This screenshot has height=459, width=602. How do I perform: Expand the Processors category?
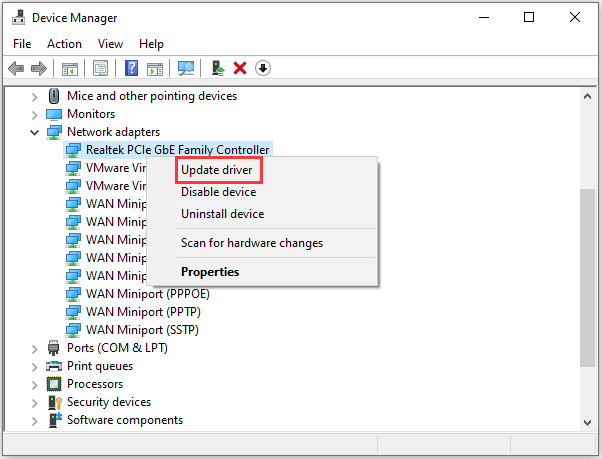click(35, 385)
